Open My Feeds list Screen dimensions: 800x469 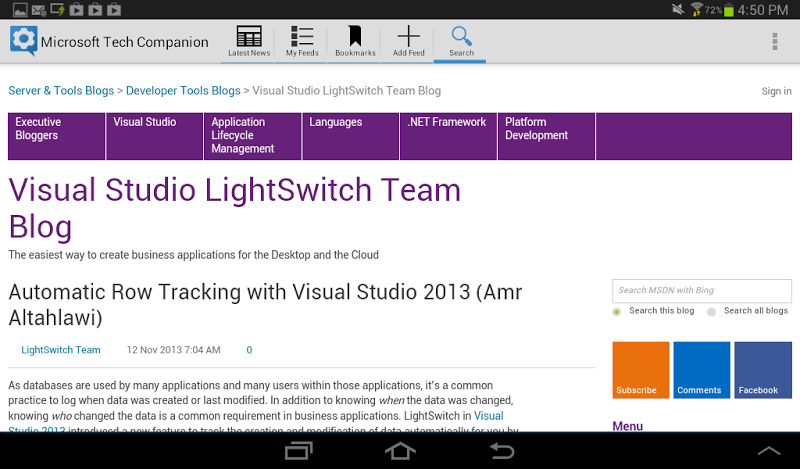(x=302, y=41)
